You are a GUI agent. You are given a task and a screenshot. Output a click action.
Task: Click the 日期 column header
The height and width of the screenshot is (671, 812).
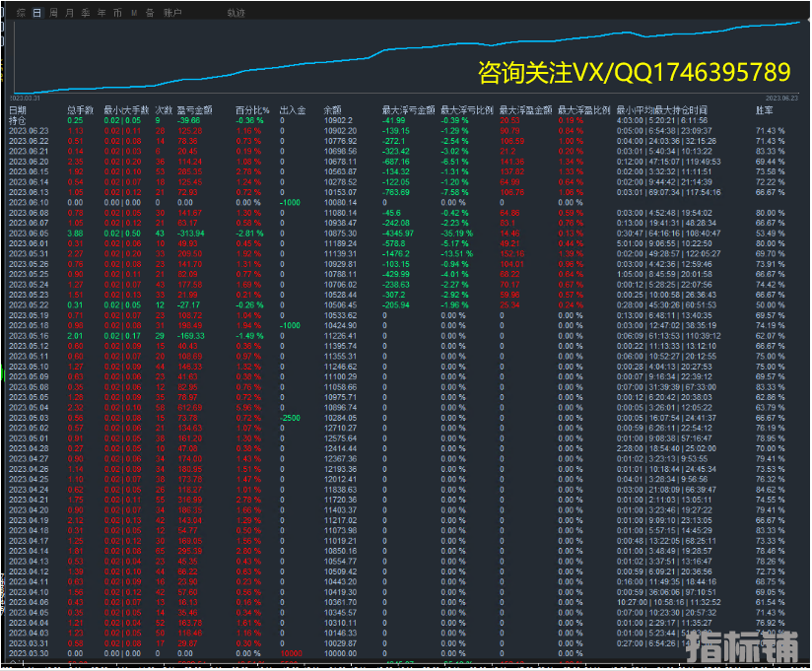click(x=18, y=110)
